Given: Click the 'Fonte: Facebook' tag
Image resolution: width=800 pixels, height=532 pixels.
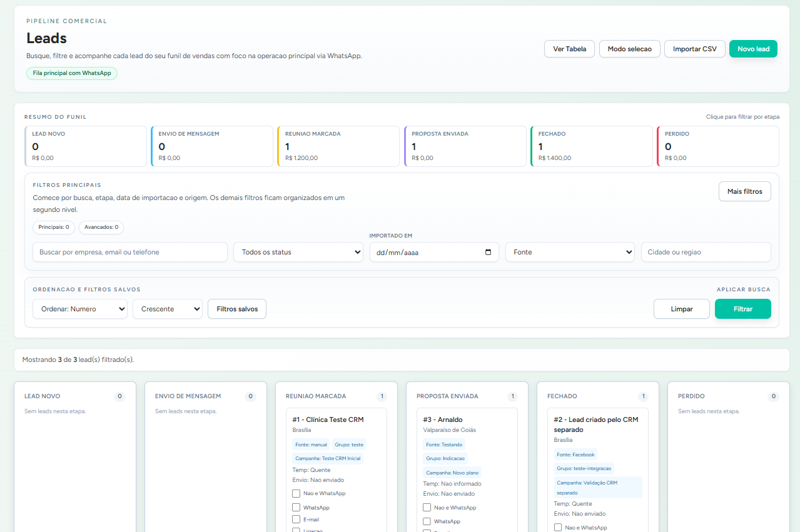Looking at the screenshot, I should pyautogui.click(x=575, y=454).
